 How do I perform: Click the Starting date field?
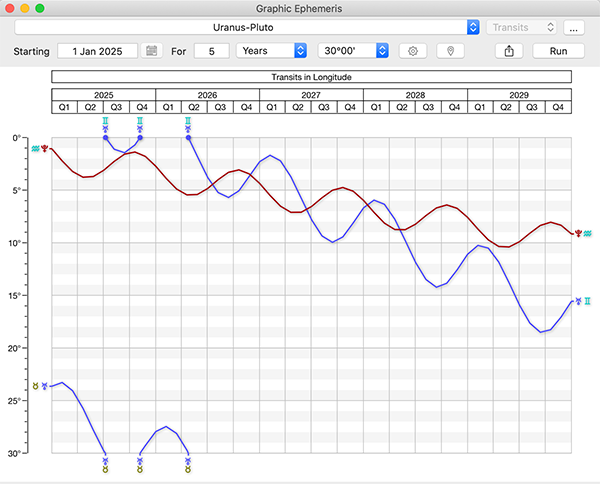[98, 51]
